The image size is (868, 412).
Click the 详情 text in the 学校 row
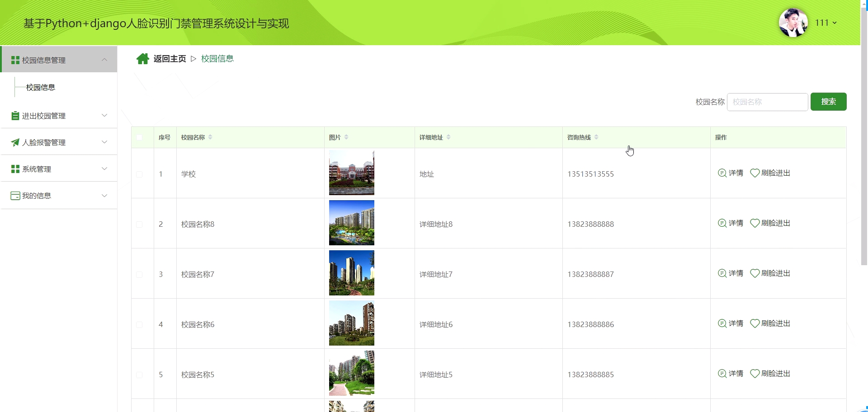(x=736, y=173)
